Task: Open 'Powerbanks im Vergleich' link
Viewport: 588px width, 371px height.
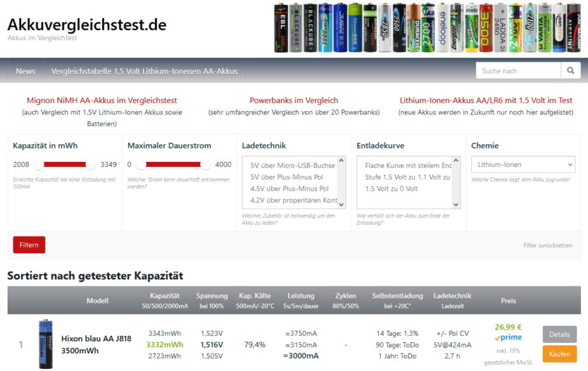Action: [x=293, y=100]
